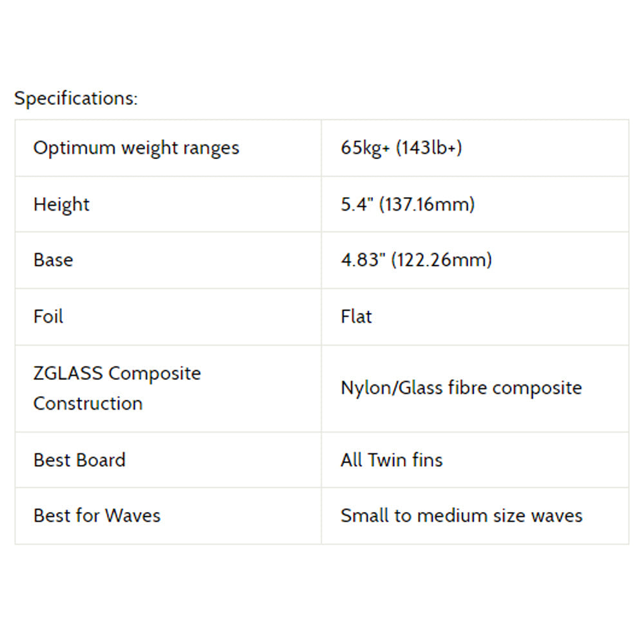Click the "Best for Waves" row label
This screenshot has width=644, height=644.
pyautogui.click(x=97, y=516)
